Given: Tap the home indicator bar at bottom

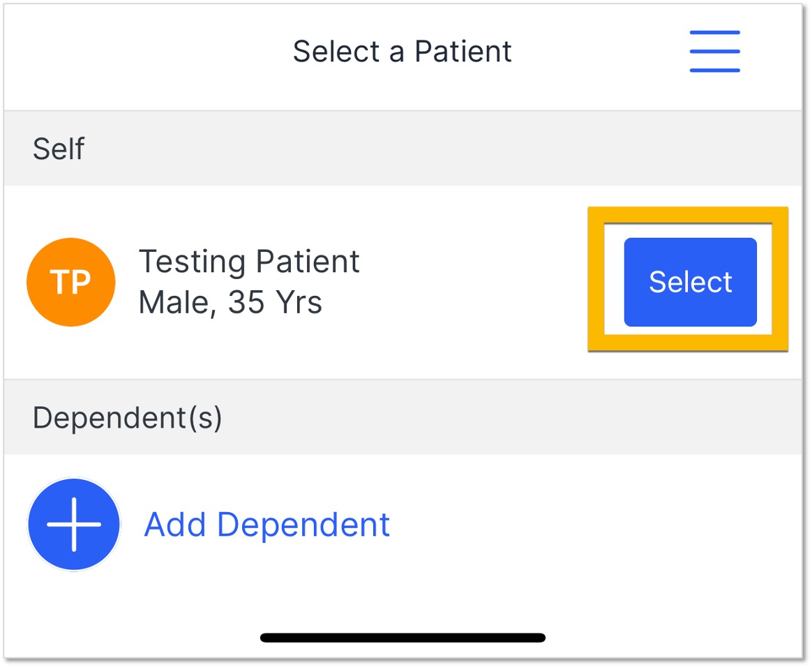Looking at the screenshot, I should click(403, 637).
